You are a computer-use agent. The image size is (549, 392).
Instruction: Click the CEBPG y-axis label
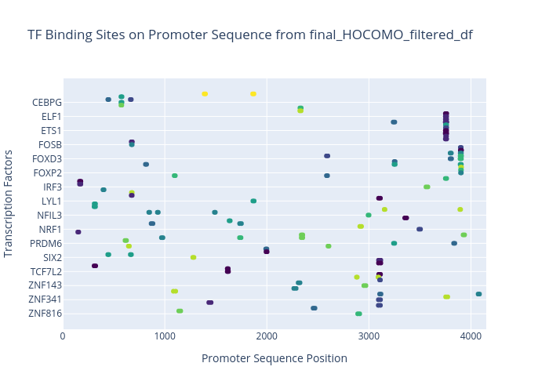(47, 103)
